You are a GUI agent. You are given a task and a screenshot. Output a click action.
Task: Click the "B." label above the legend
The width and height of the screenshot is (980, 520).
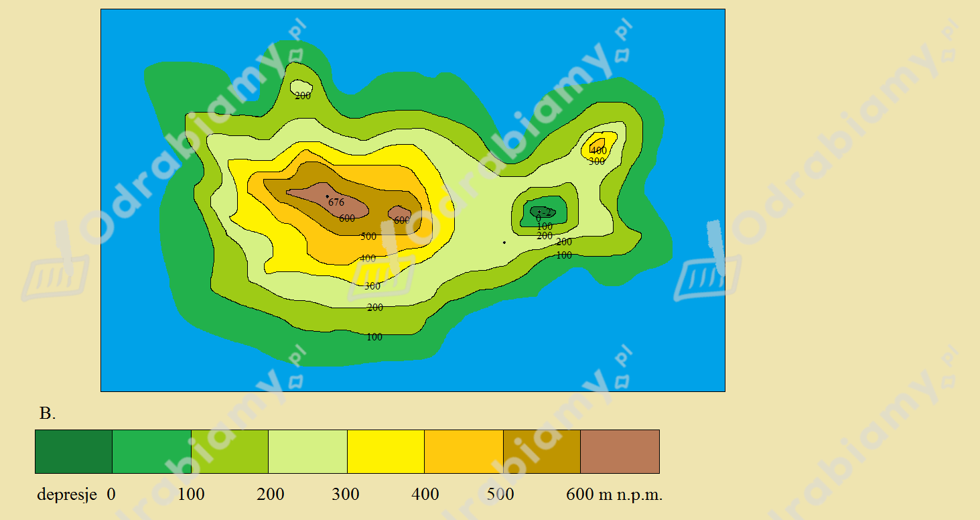[48, 413]
